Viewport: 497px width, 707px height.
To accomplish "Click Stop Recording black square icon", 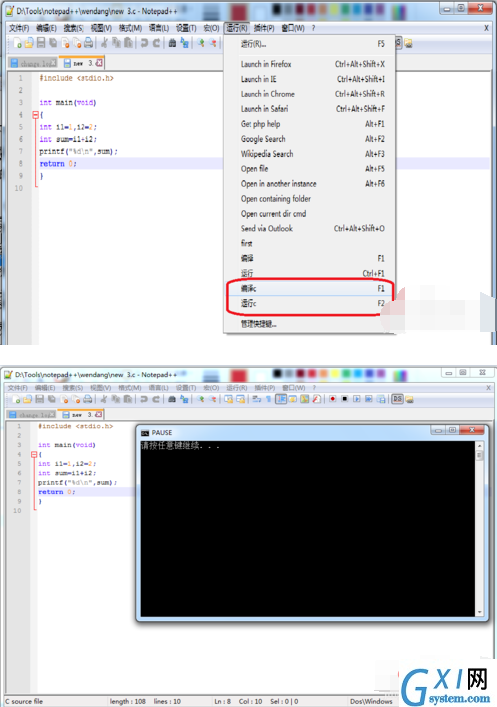I will [345, 399].
